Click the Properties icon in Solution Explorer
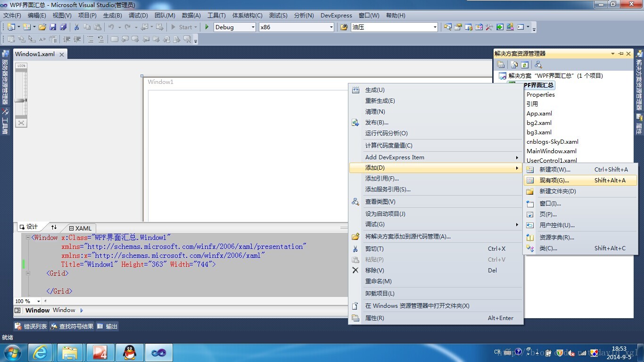 pos(501,65)
